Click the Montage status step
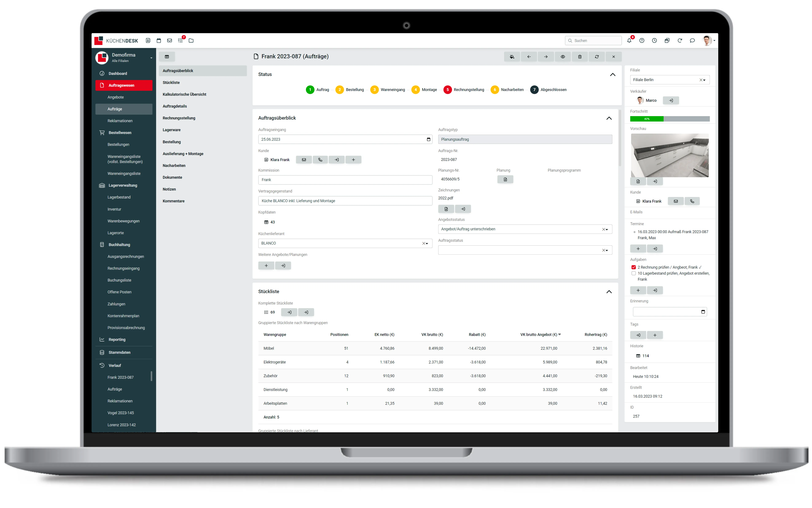The width and height of the screenshot is (812, 508). coord(424,90)
